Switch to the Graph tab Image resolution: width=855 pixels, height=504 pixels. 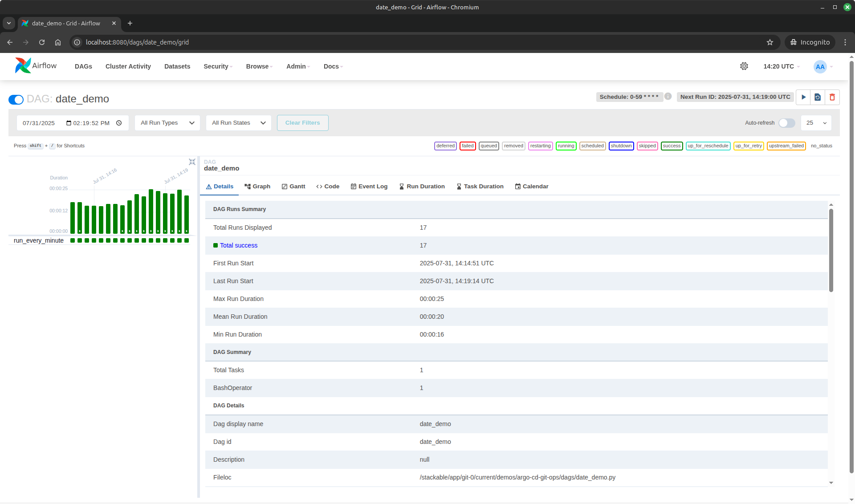point(257,187)
